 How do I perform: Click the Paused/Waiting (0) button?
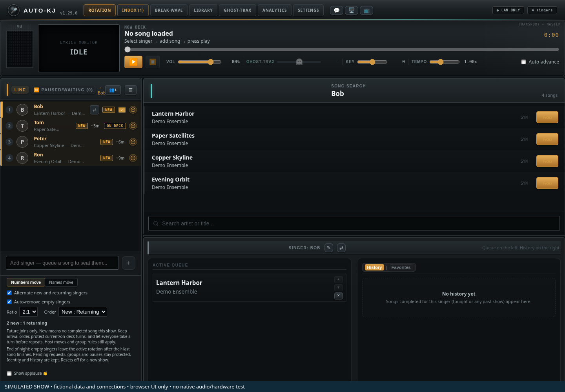tap(63, 90)
